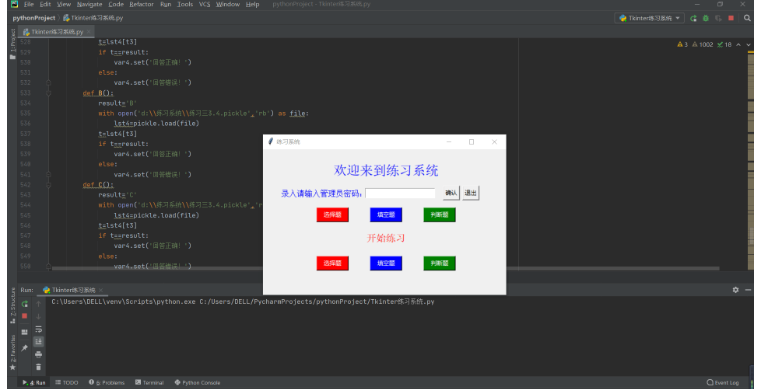Image resolution: width=757 pixels, height=389 pixels.
Task: Open the Terminal tool window tab
Action: 150,383
